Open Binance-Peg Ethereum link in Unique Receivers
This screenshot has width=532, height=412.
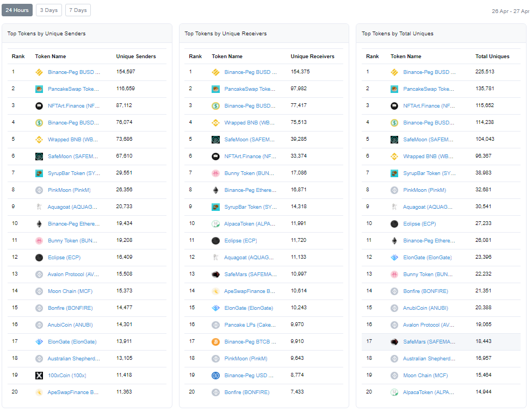pyautogui.click(x=250, y=190)
